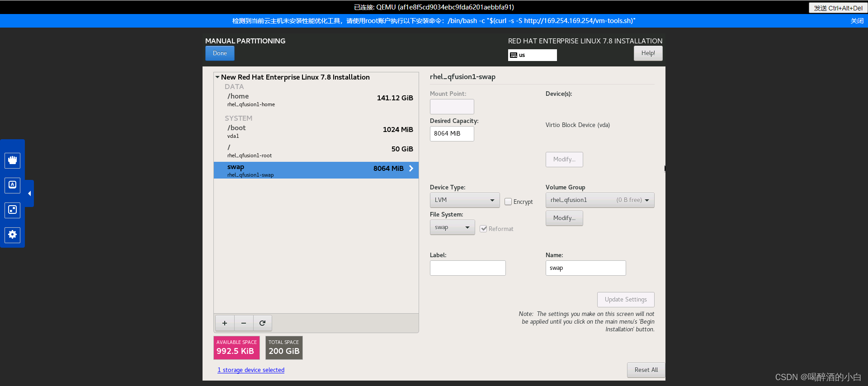Select the swap partition row
This screenshot has height=386, width=868.
tap(316, 170)
